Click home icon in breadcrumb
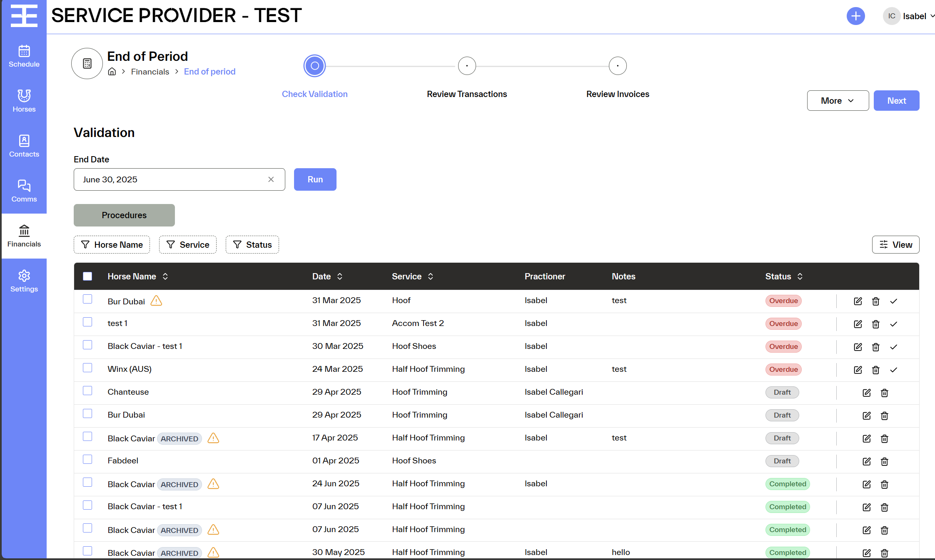The height and width of the screenshot is (560, 935). 112,72
